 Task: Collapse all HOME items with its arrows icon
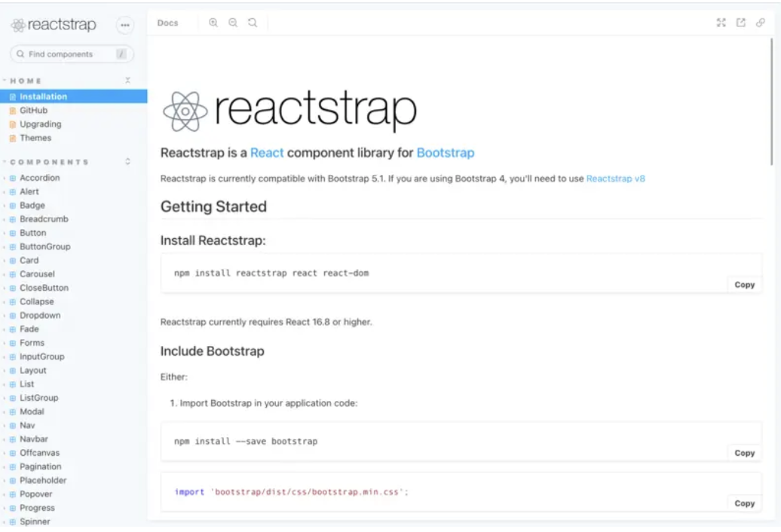tap(127, 80)
